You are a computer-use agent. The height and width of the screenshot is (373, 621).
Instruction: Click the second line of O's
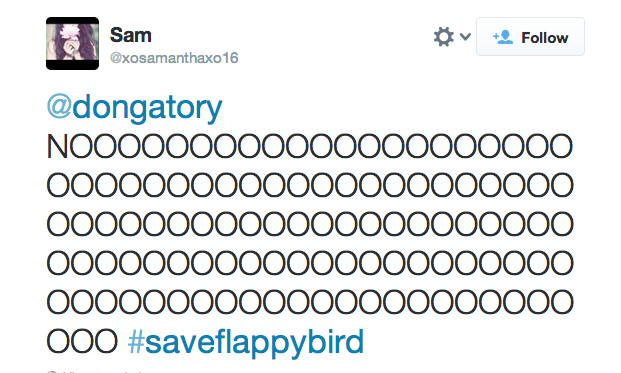[310, 185]
